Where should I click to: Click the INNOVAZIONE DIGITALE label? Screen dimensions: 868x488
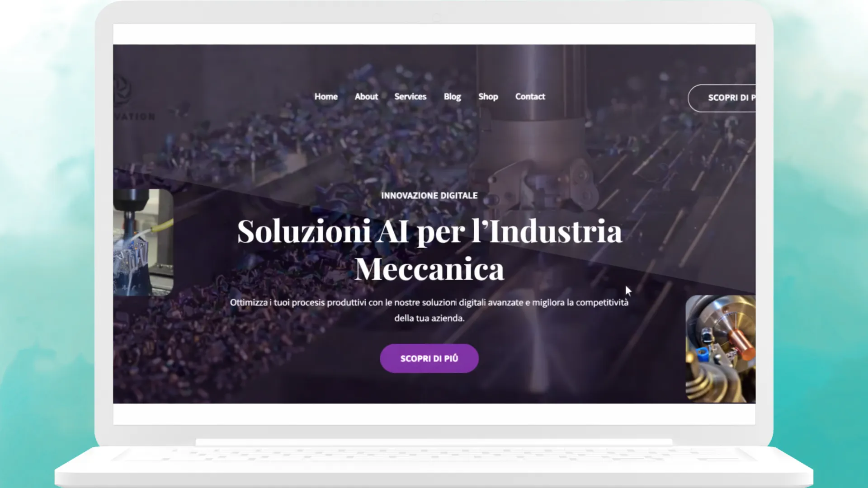[429, 196]
